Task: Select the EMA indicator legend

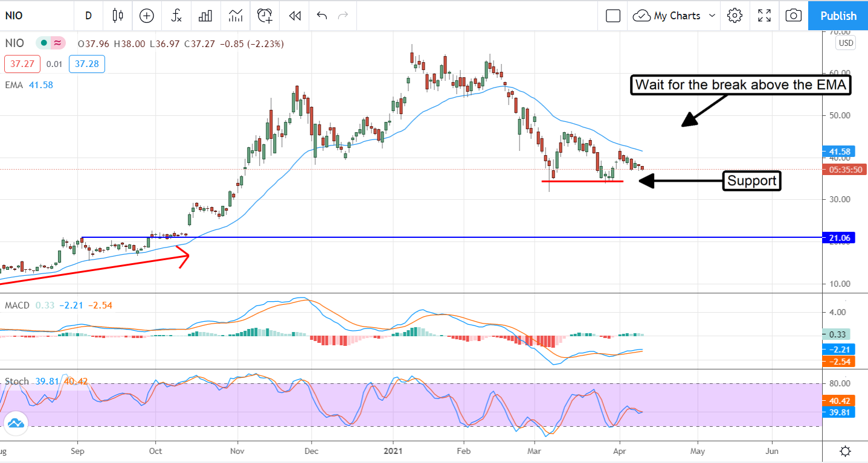Action: point(13,85)
